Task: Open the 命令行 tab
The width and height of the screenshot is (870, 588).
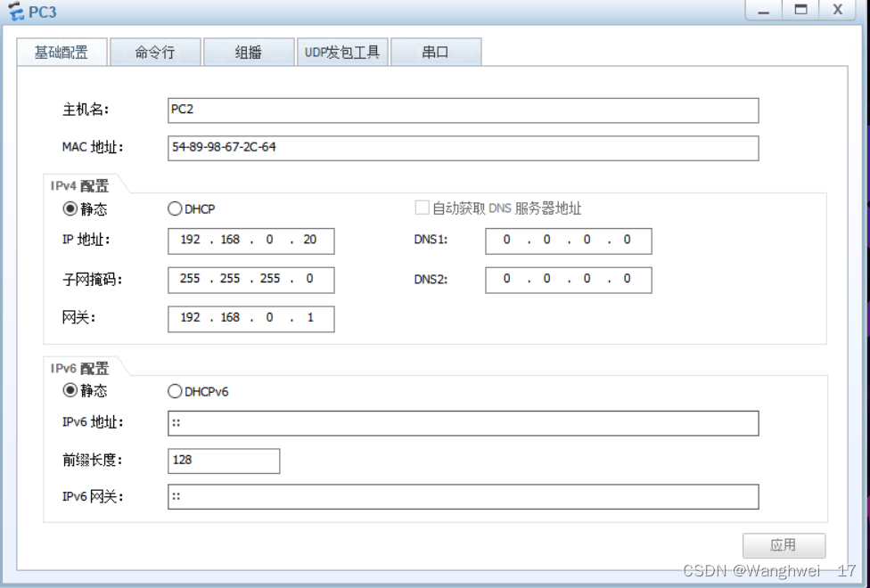Action: coord(155,53)
